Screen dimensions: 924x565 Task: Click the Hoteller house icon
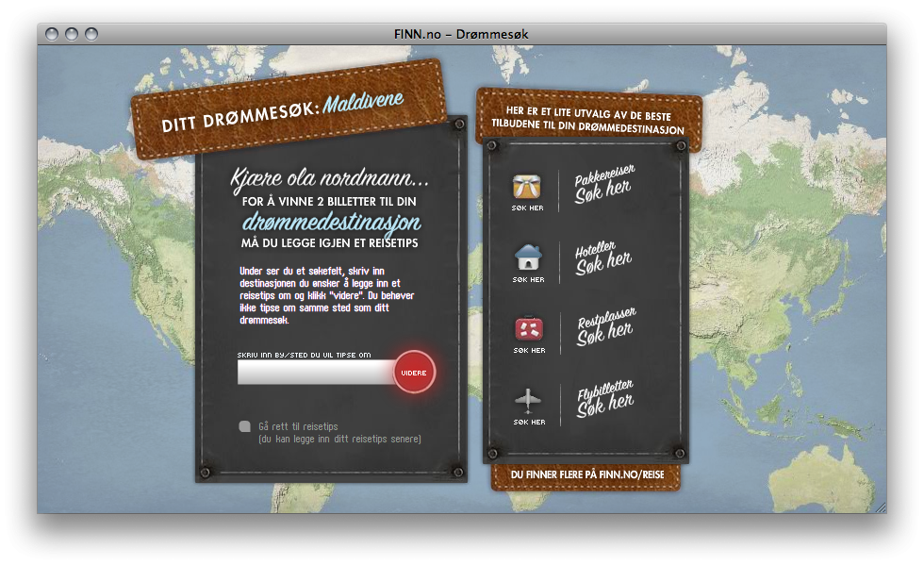pos(528,258)
